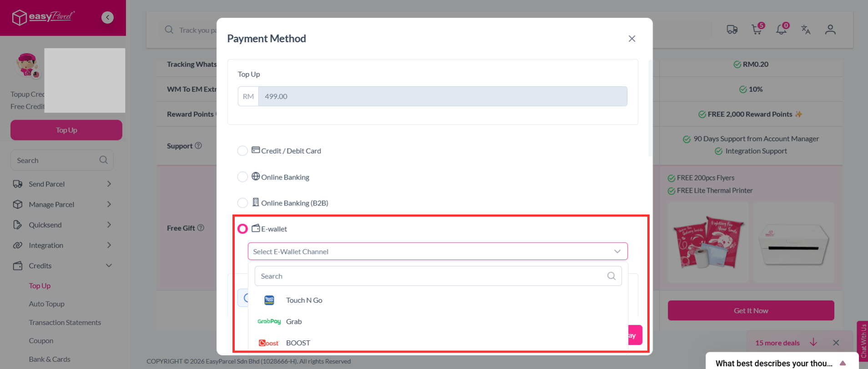
Task: Dismiss the 15 more deals bar
Action: click(x=836, y=343)
